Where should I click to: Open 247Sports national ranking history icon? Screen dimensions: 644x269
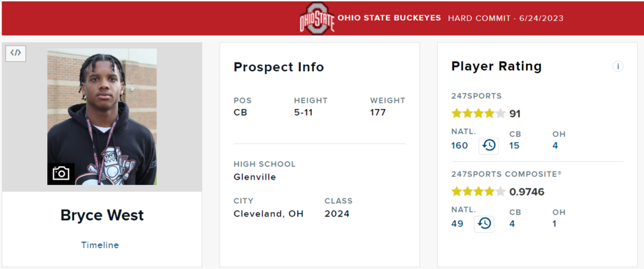tap(489, 145)
